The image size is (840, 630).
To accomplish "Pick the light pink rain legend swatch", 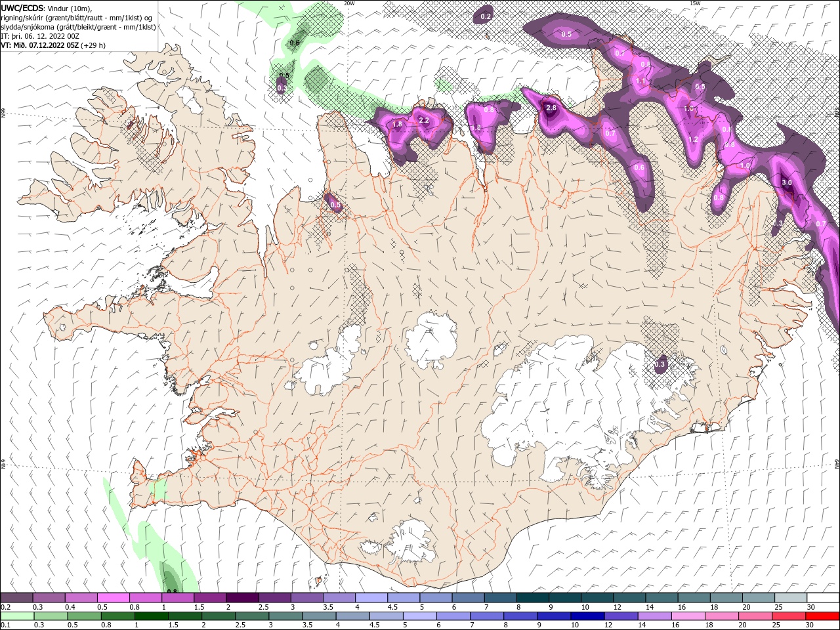I will (x=688, y=616).
